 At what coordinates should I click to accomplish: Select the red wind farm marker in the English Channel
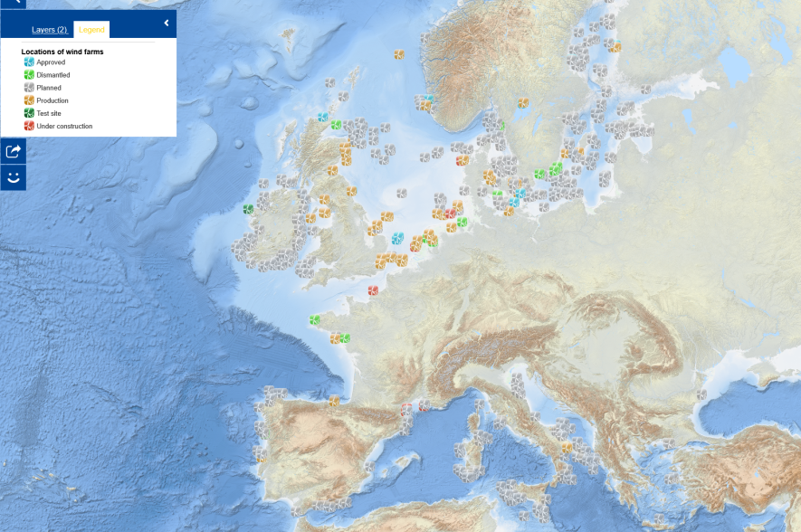point(373,290)
